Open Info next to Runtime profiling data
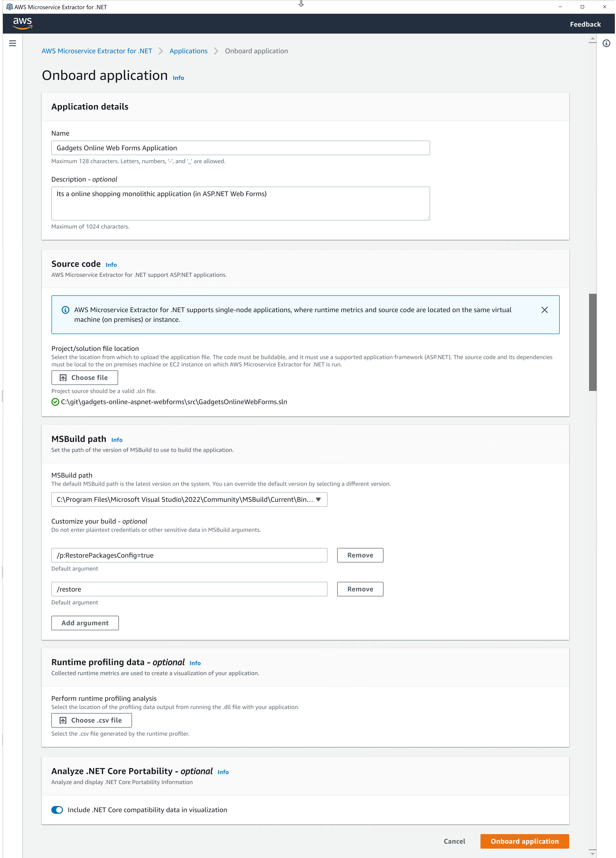The image size is (616, 858). [x=195, y=663]
